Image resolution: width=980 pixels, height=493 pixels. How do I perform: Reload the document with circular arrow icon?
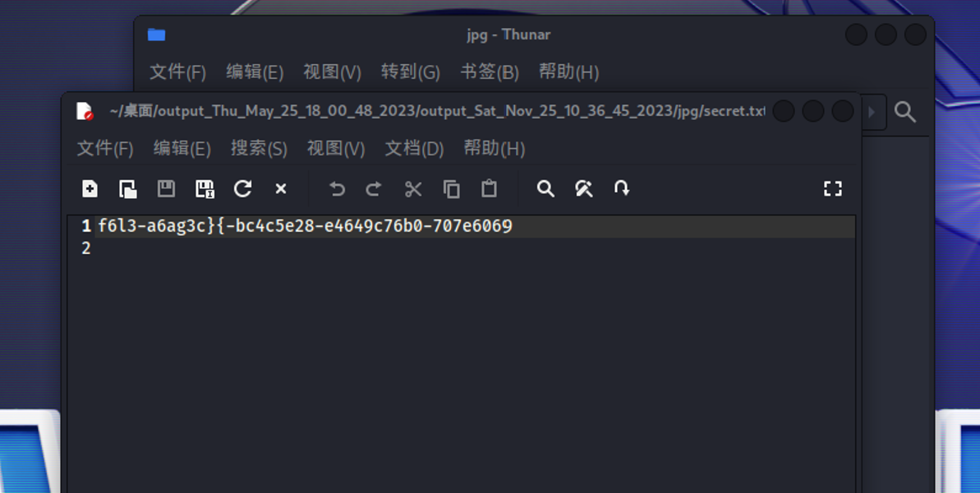[x=242, y=189]
